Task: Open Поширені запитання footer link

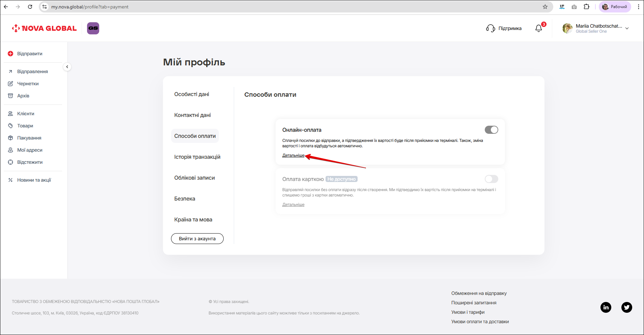Action: point(474,303)
